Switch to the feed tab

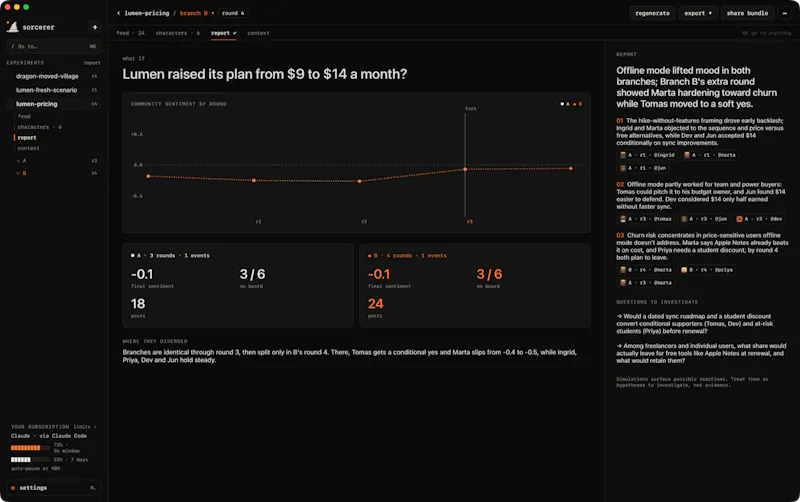[x=130, y=33]
